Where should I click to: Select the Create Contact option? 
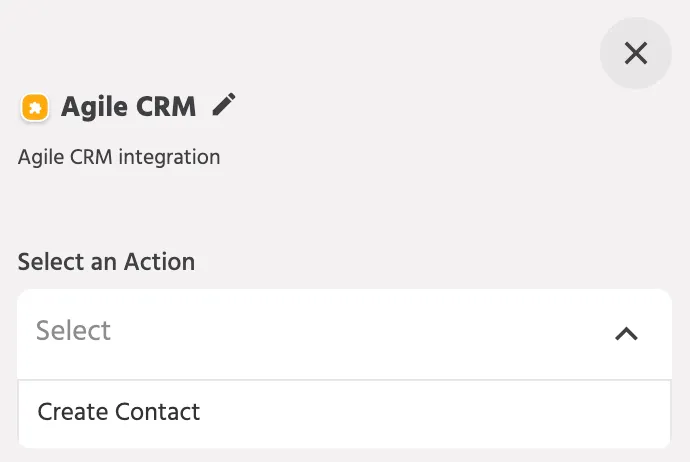pyautogui.click(x=344, y=412)
